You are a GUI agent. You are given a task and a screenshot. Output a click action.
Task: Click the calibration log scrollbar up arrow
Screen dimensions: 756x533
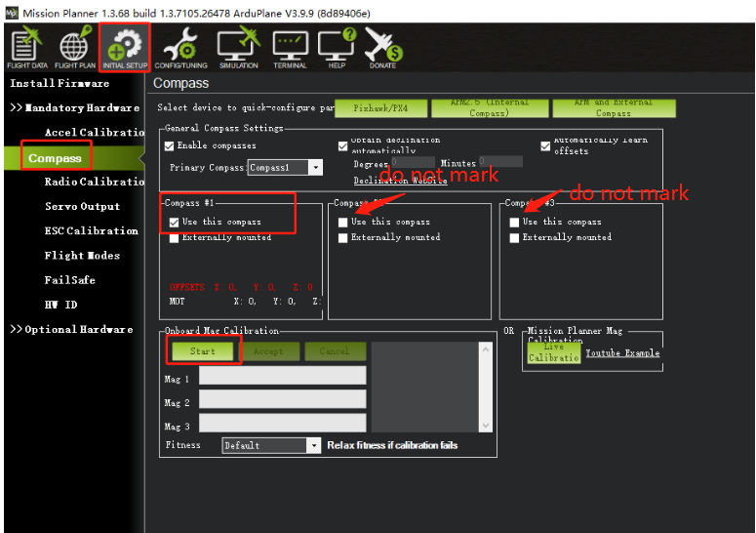486,349
